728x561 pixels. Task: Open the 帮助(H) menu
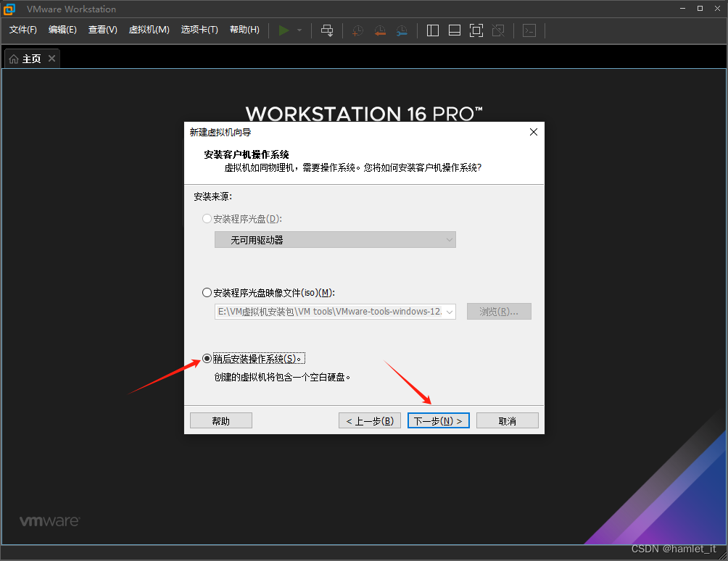pyautogui.click(x=244, y=30)
